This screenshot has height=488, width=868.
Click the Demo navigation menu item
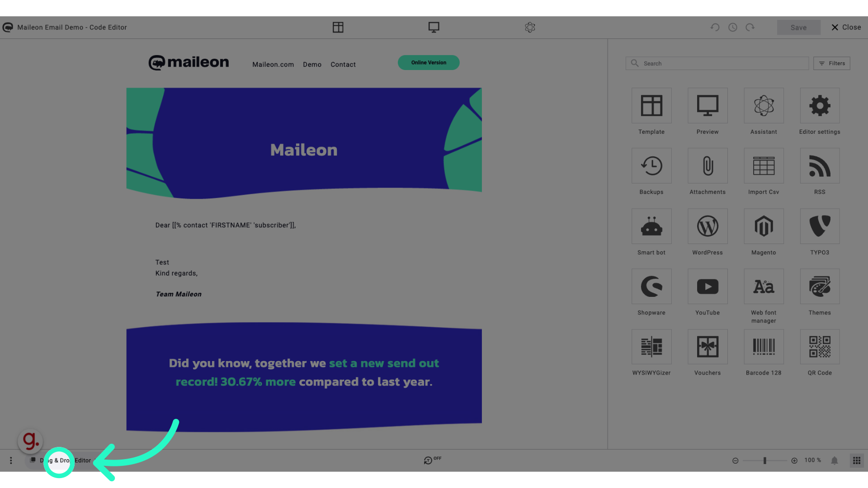(x=312, y=64)
